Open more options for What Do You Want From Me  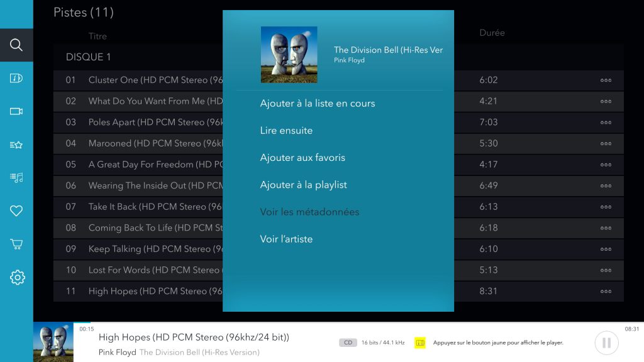[x=606, y=101]
